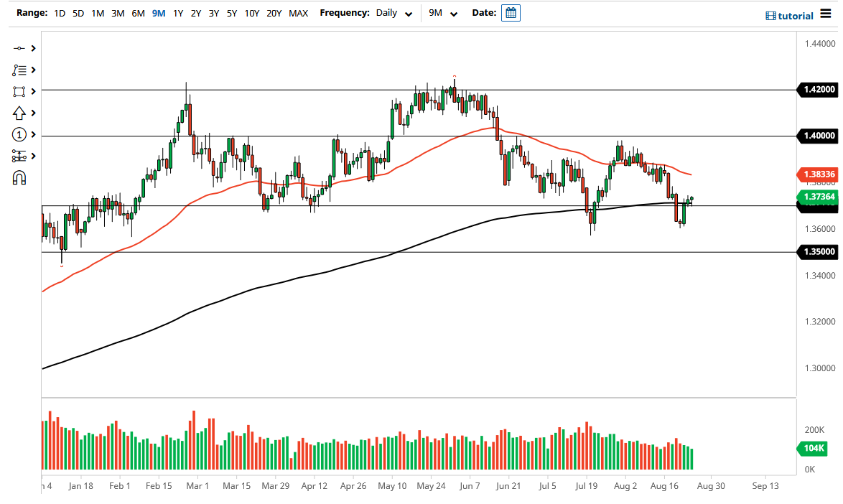Image resolution: width=843 pixels, height=504 pixels.
Task: Toggle the magnet snap tool
Action: [19, 177]
